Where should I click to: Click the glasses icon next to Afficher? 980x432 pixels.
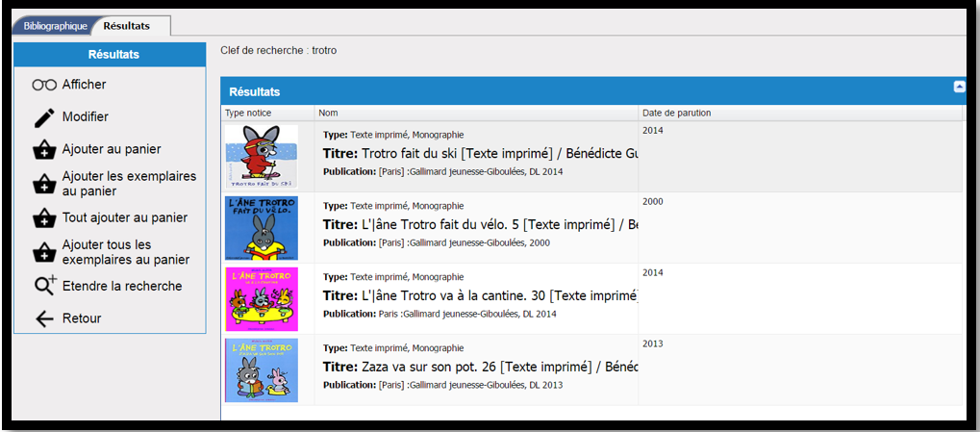coord(44,85)
